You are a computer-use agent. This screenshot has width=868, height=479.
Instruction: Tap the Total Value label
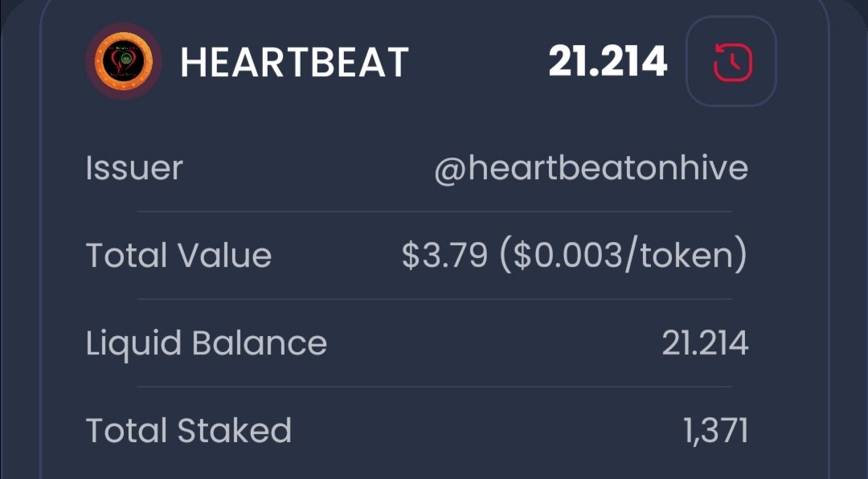178,256
